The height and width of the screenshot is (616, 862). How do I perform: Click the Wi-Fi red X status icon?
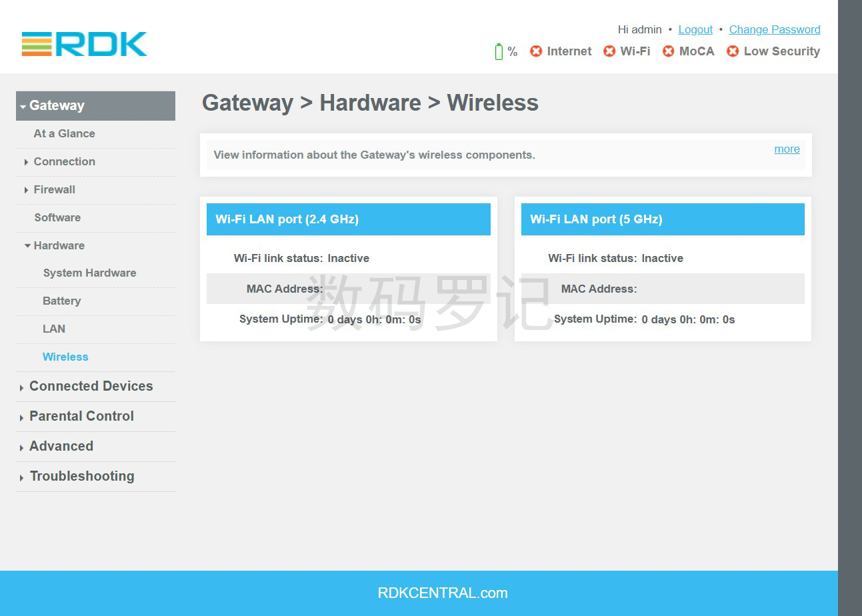(609, 51)
